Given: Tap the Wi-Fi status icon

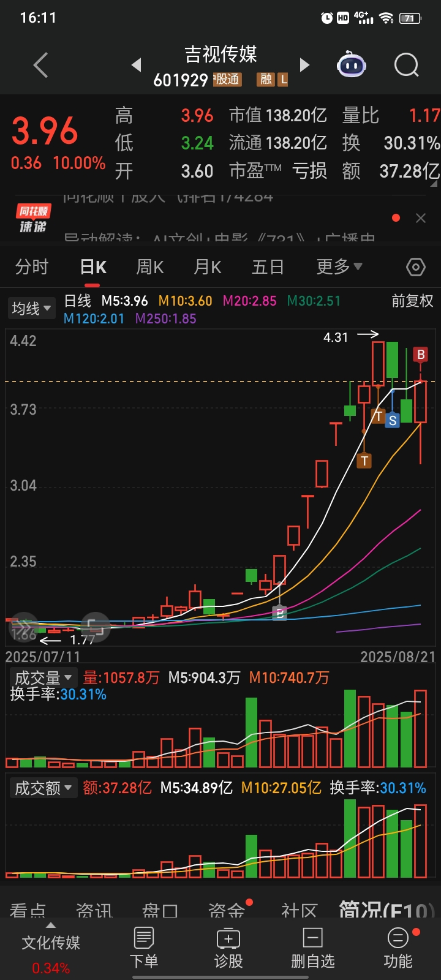Looking at the screenshot, I should click(x=386, y=18).
